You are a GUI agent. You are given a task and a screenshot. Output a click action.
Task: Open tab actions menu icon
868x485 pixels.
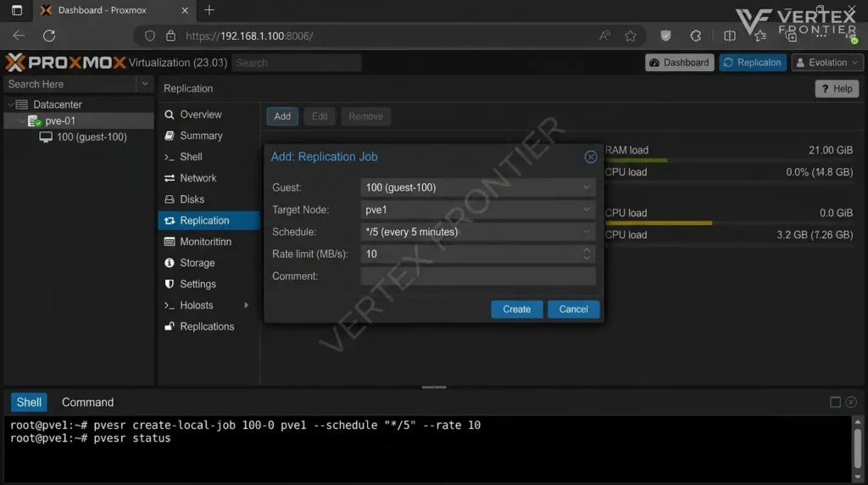tap(17, 10)
